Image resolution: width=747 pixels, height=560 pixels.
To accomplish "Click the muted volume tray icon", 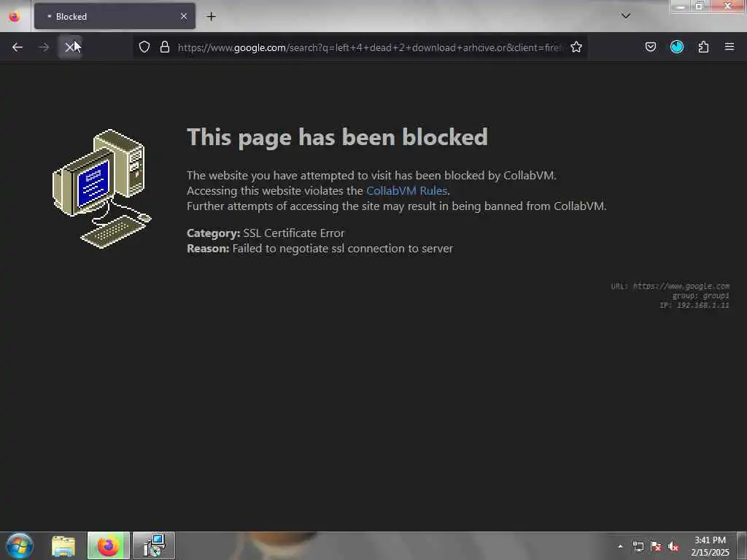I will (673, 547).
